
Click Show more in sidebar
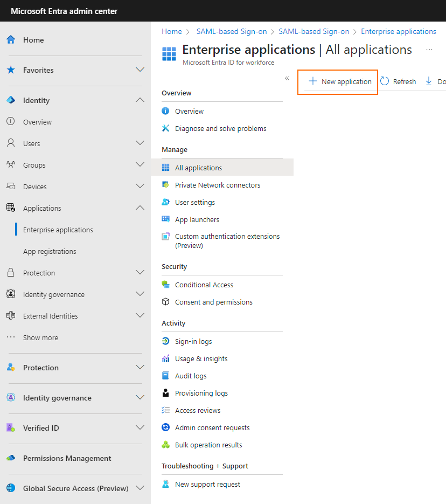40,337
